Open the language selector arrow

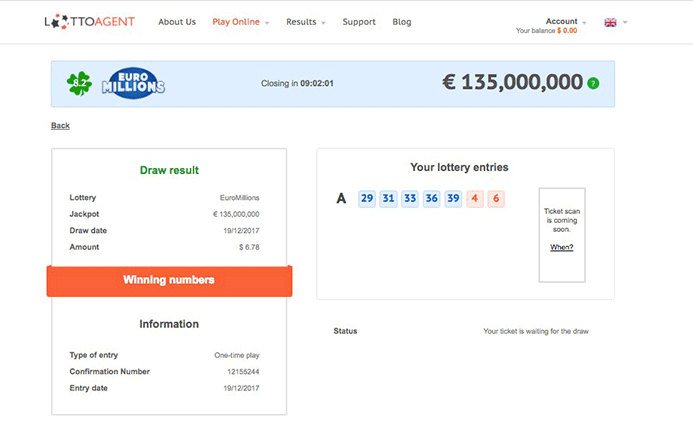625,22
